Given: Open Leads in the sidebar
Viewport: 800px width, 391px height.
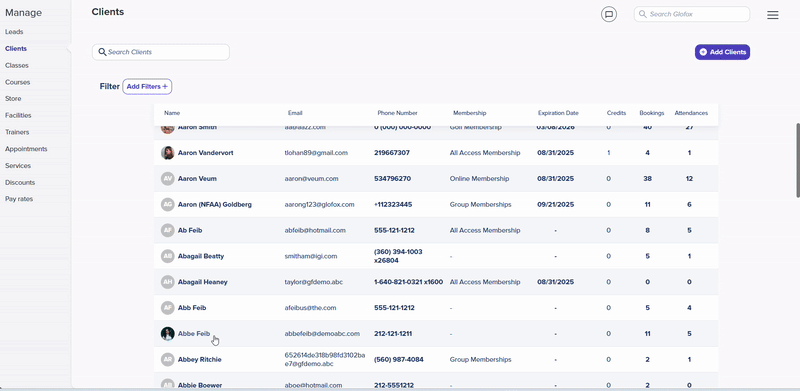Looking at the screenshot, I should coord(14,32).
